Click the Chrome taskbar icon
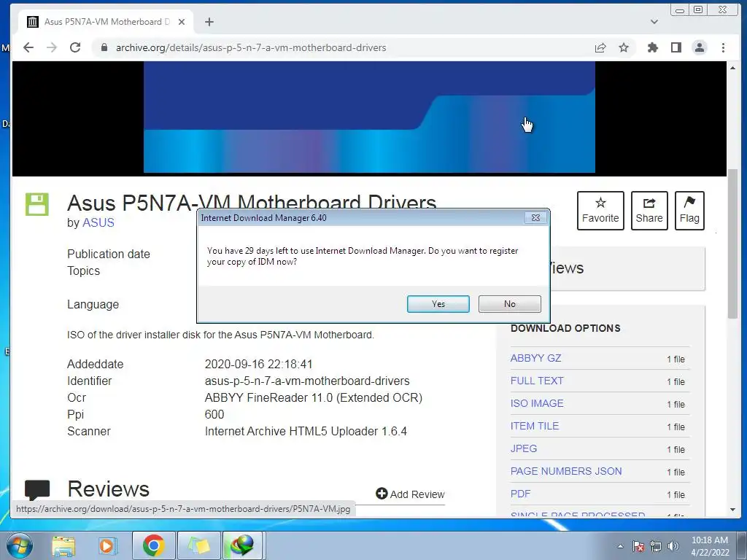Screen dimensions: 747x560 coord(153,545)
